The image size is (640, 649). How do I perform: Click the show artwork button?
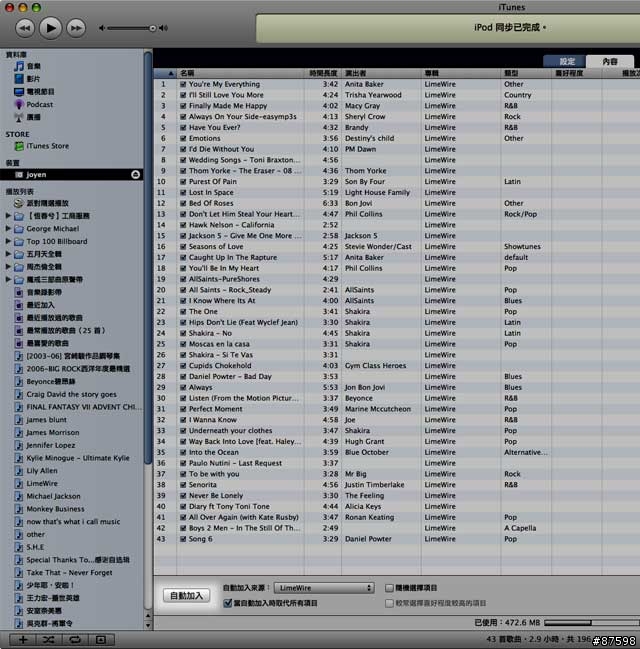(101, 640)
